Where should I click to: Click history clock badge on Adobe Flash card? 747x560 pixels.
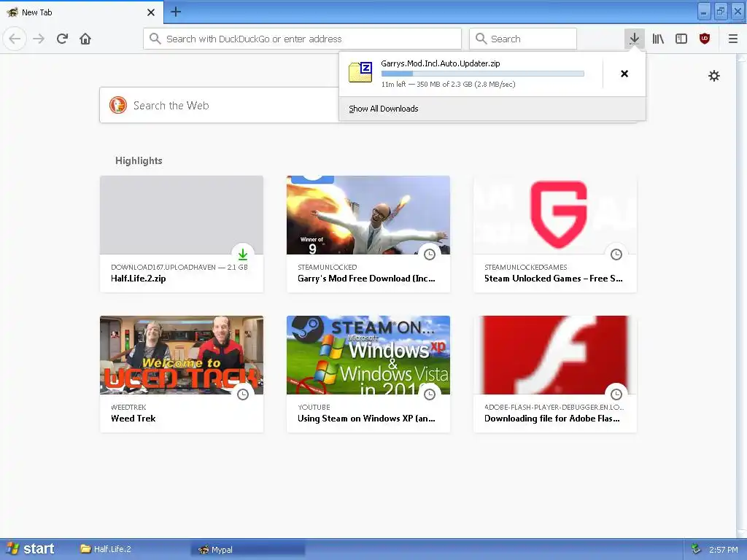pyautogui.click(x=616, y=394)
